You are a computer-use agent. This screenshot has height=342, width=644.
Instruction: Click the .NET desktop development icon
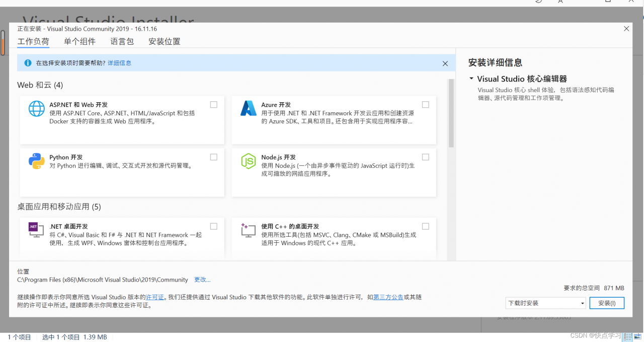pyautogui.click(x=37, y=230)
